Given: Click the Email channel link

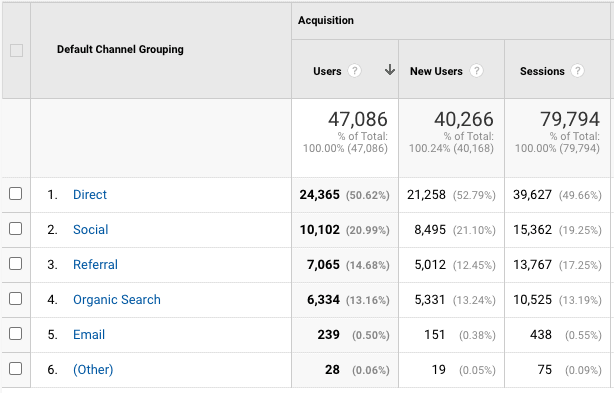Looking at the screenshot, I should (89, 335).
